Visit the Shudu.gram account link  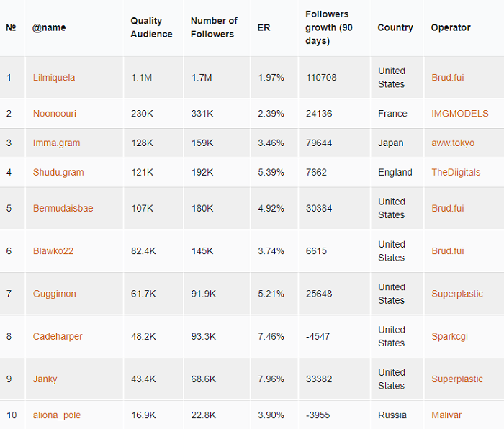point(58,172)
